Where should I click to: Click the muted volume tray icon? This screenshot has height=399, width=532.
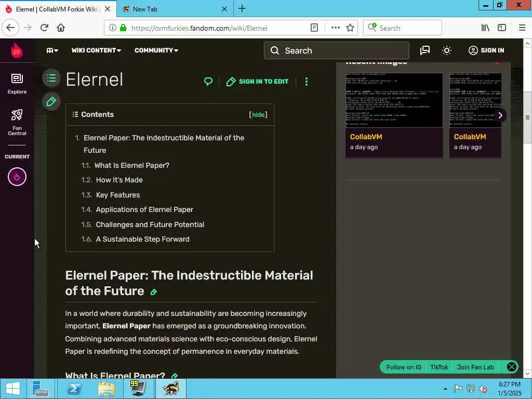pos(483,389)
